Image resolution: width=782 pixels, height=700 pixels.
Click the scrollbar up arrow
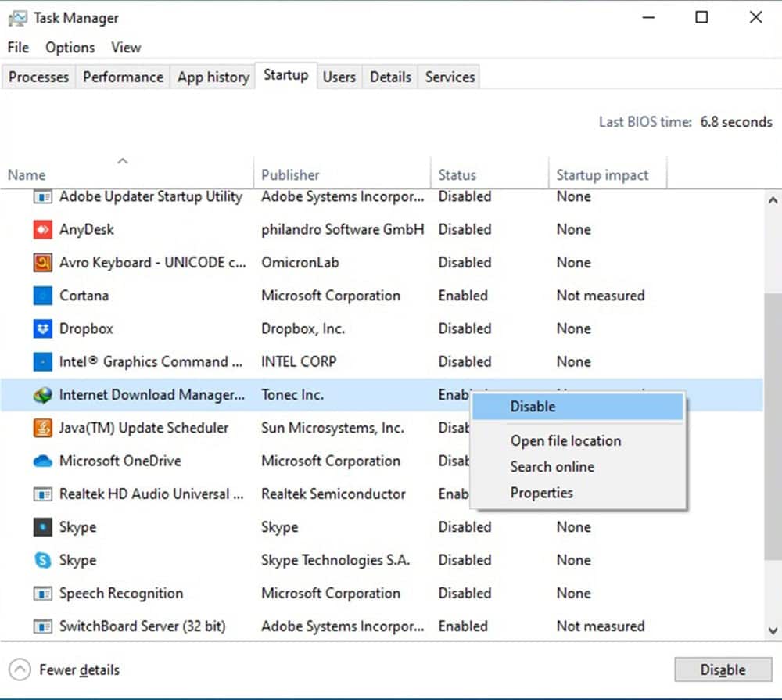tap(773, 200)
